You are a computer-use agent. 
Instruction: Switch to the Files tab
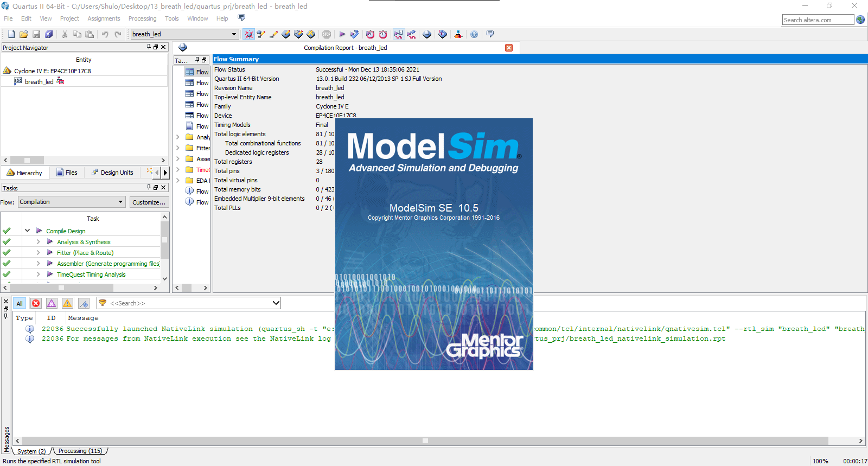point(67,173)
